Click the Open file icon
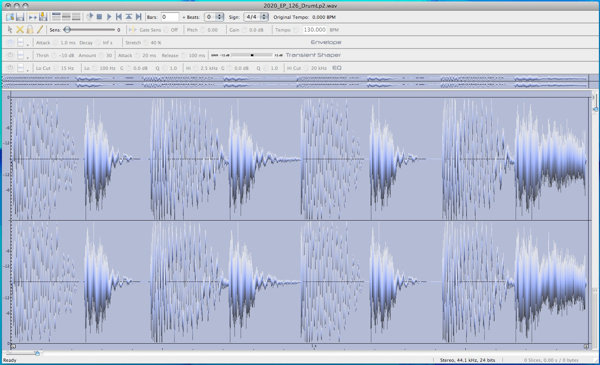The height and width of the screenshot is (365, 600). click(10, 17)
